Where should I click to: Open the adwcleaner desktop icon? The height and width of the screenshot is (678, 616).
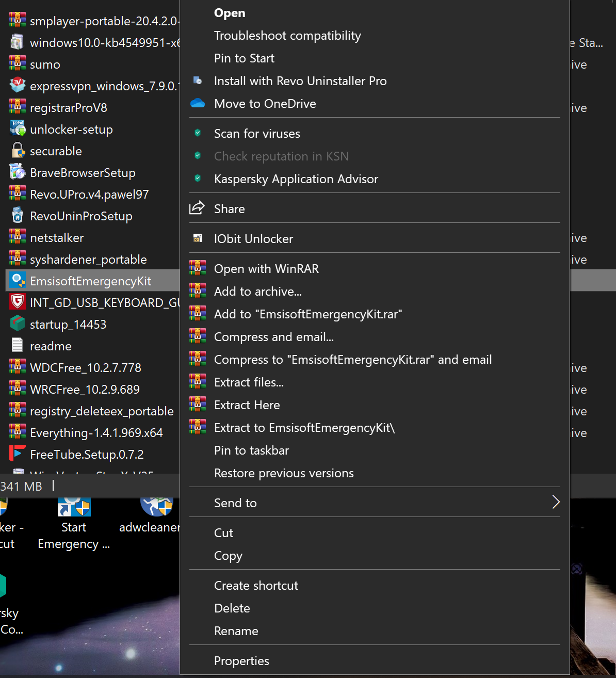tap(150, 515)
